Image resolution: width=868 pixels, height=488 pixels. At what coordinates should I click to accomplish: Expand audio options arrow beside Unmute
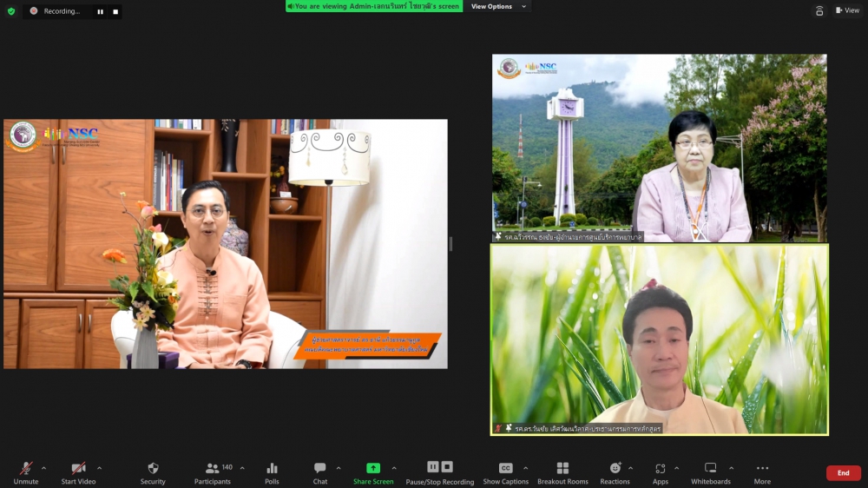(x=43, y=468)
